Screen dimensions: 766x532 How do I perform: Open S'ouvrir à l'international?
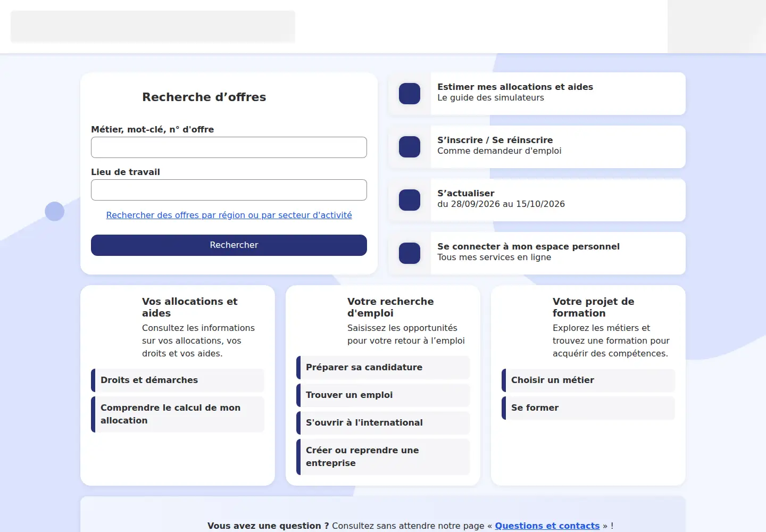coord(383,423)
